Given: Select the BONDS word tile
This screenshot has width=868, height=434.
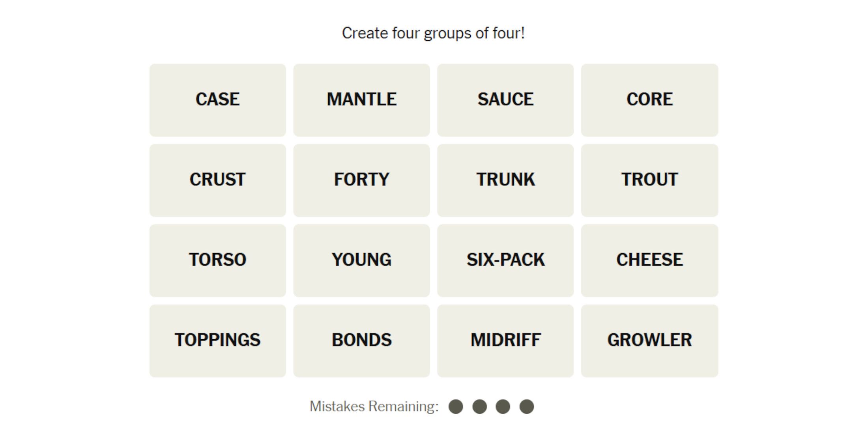Looking at the screenshot, I should (x=361, y=340).
